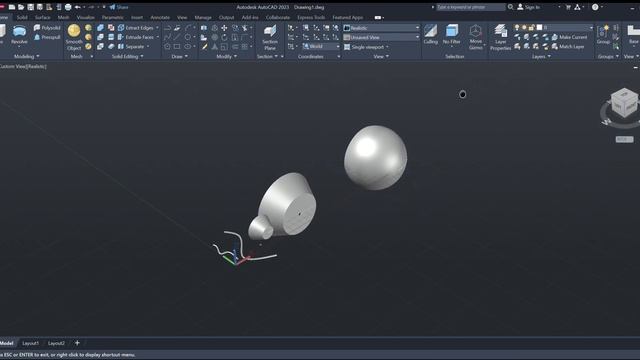
Task: Open the Single viewport dropdown
Action: (x=367, y=47)
